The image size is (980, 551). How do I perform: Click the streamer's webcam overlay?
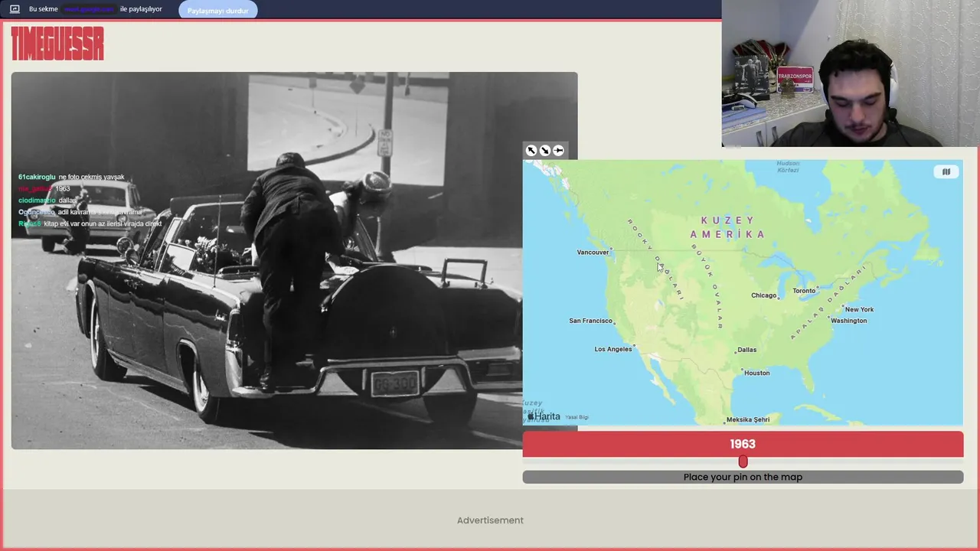(x=851, y=73)
